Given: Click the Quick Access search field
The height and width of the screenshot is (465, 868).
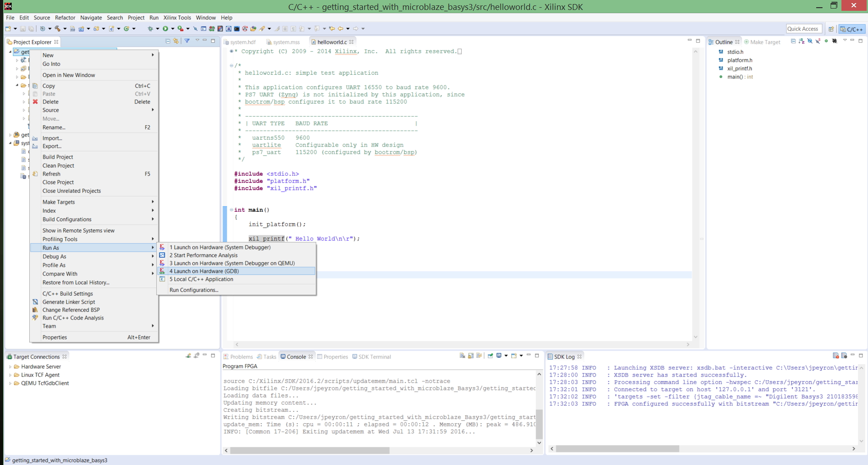Looking at the screenshot, I should (804, 29).
